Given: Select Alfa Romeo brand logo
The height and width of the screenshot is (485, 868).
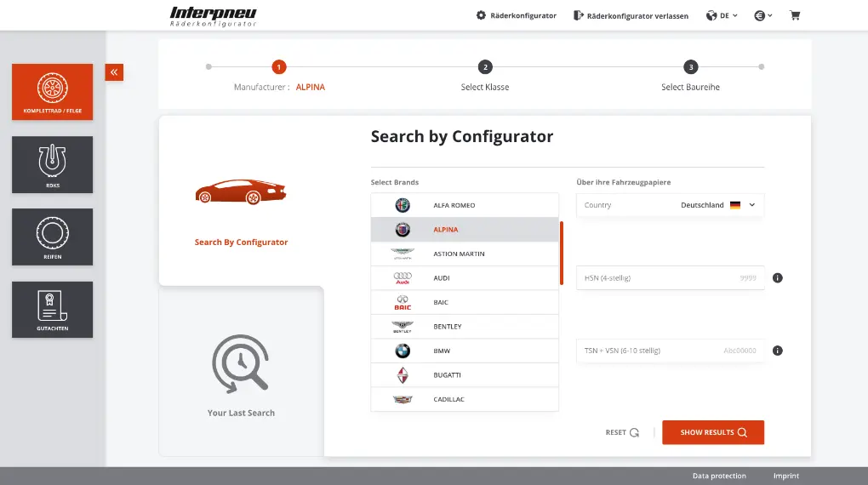Looking at the screenshot, I should 403,205.
